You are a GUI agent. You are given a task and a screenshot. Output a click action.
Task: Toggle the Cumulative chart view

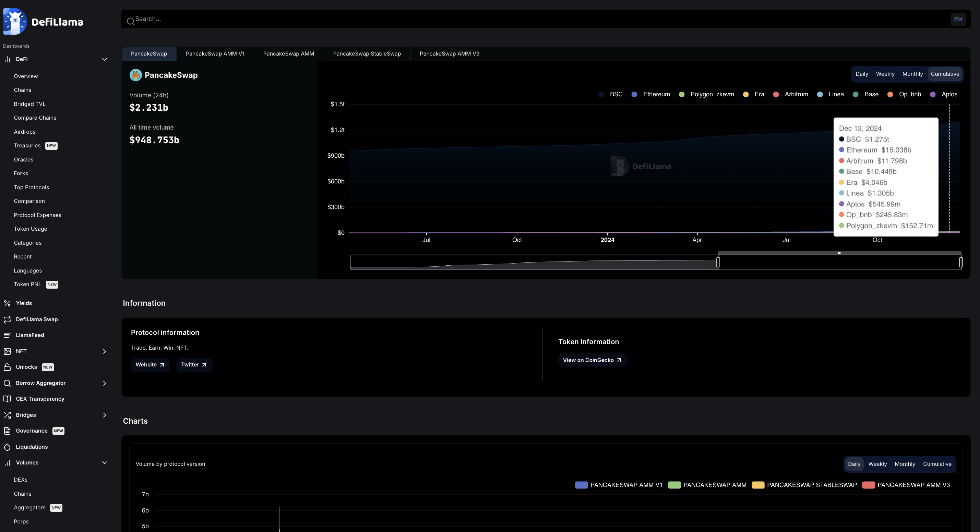click(945, 73)
